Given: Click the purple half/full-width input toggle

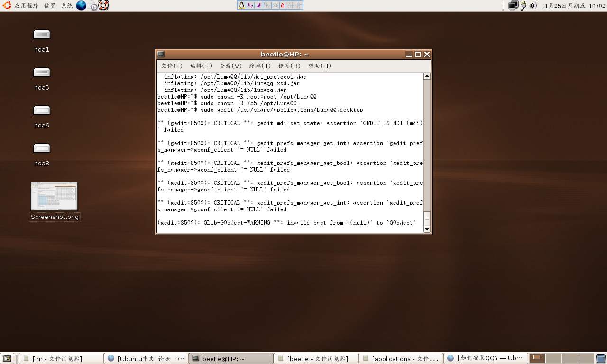Looking at the screenshot, I should 250,5.
